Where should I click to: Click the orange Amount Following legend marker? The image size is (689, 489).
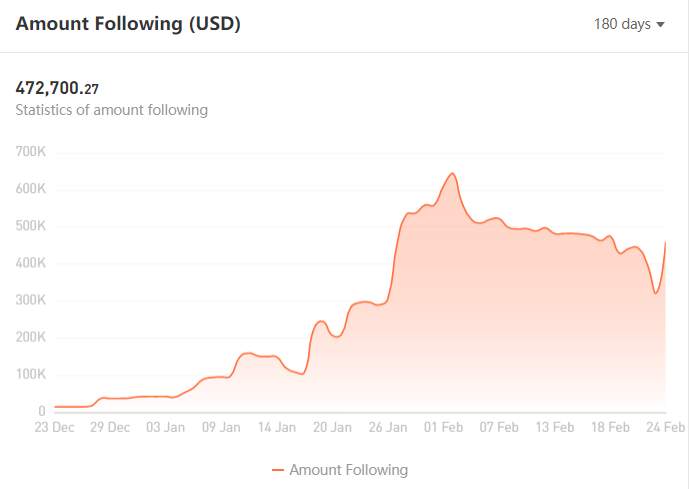pos(278,470)
